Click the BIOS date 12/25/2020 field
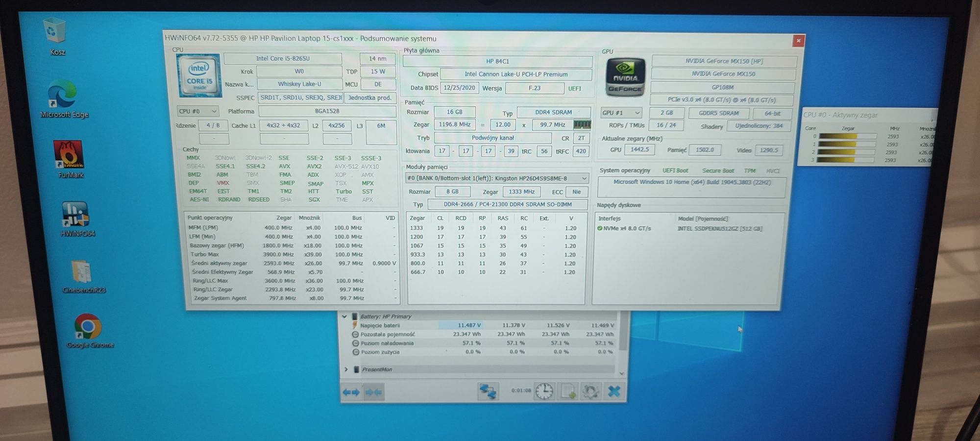The width and height of the screenshot is (980, 441). pyautogui.click(x=460, y=88)
